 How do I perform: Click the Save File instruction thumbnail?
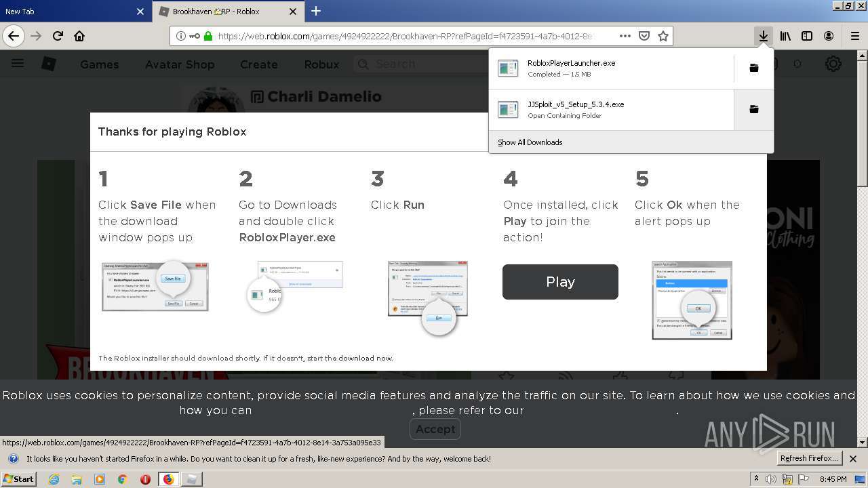click(155, 286)
